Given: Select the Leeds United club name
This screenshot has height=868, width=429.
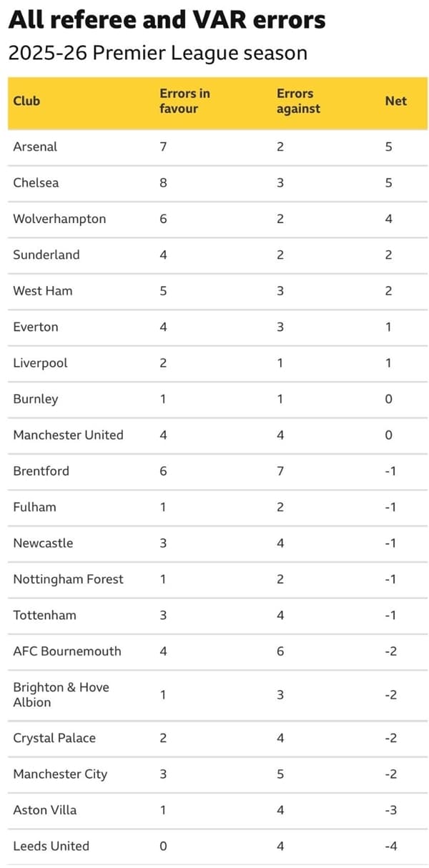Looking at the screenshot, I should 51,846.
